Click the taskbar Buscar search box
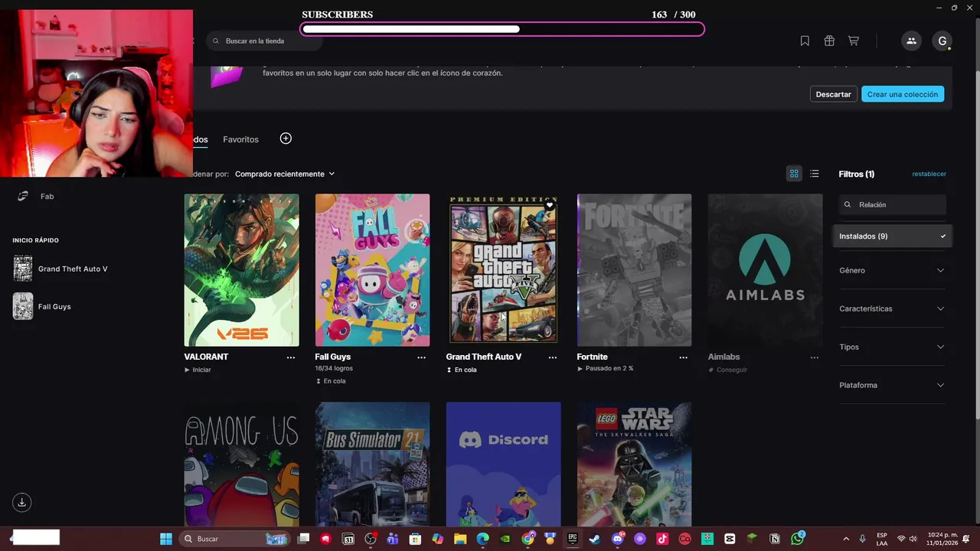This screenshot has height=551, width=980. point(234,539)
